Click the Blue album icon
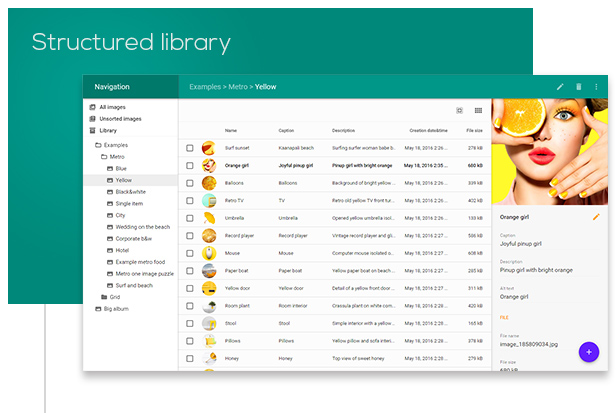This screenshot has height=413, width=616. [x=110, y=169]
